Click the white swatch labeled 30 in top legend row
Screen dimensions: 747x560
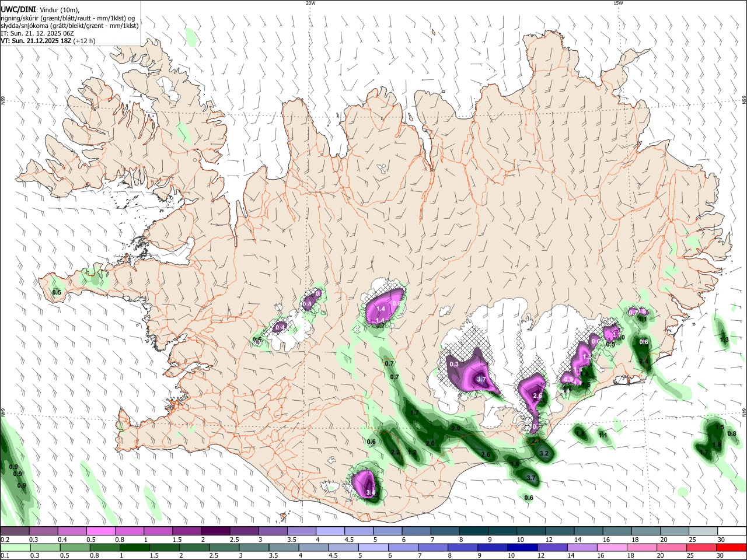732,531
